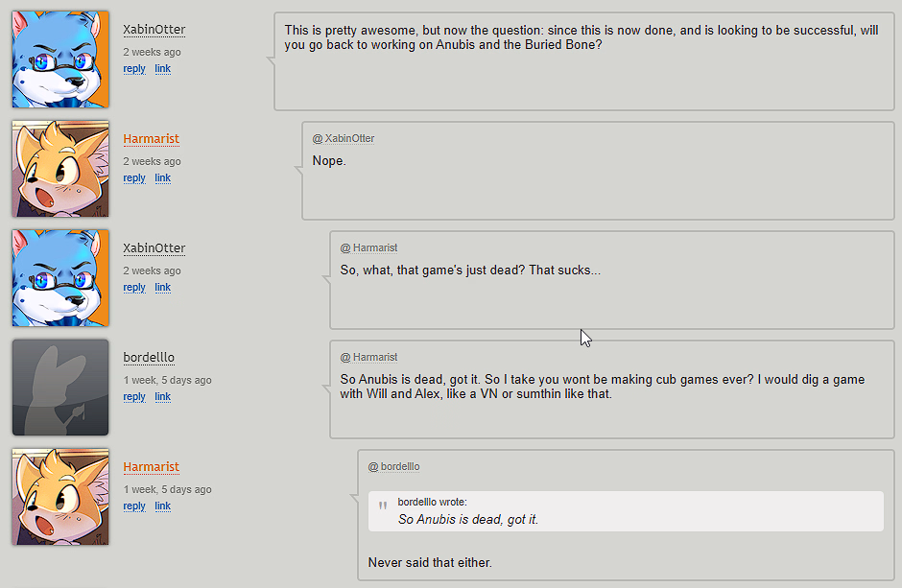This screenshot has height=588, width=902.
Task: Get permalink for Harmarist's "Nope." comment
Action: [x=163, y=178]
